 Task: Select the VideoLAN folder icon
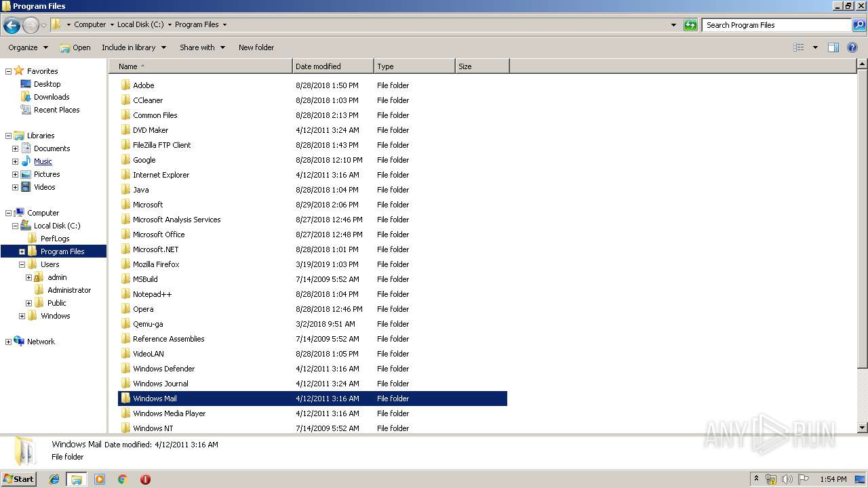pos(125,354)
